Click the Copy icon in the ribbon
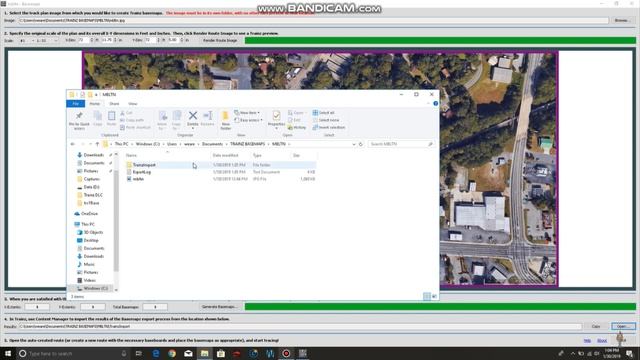 coord(98,118)
